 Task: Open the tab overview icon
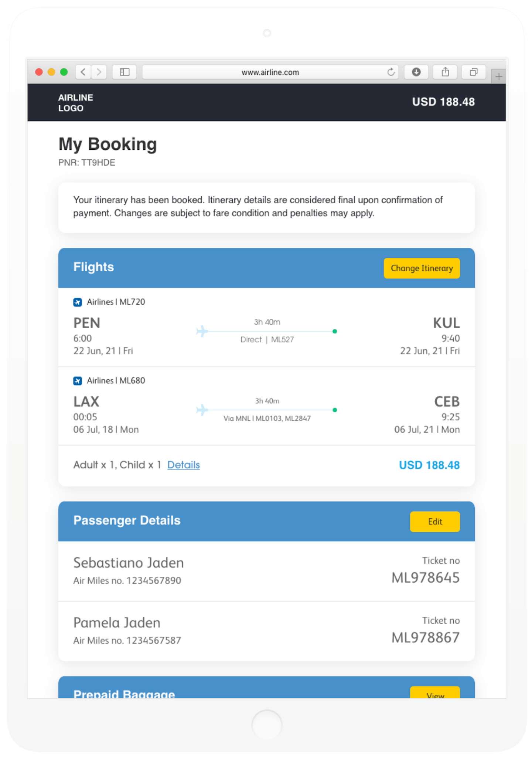tap(473, 72)
